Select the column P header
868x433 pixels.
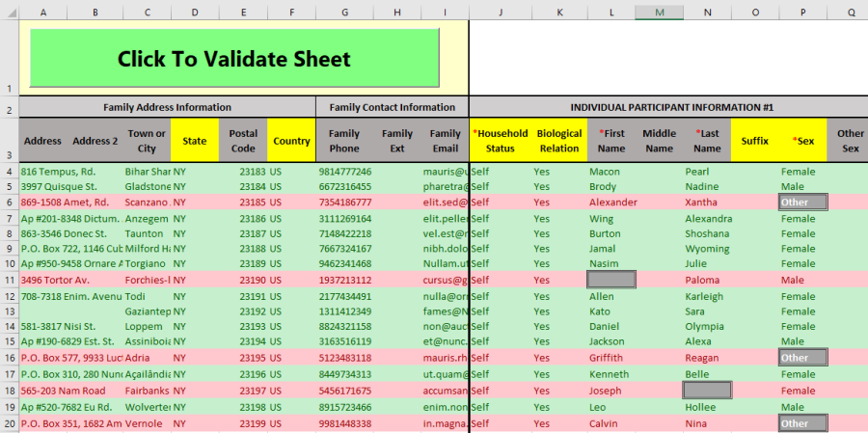(802, 11)
